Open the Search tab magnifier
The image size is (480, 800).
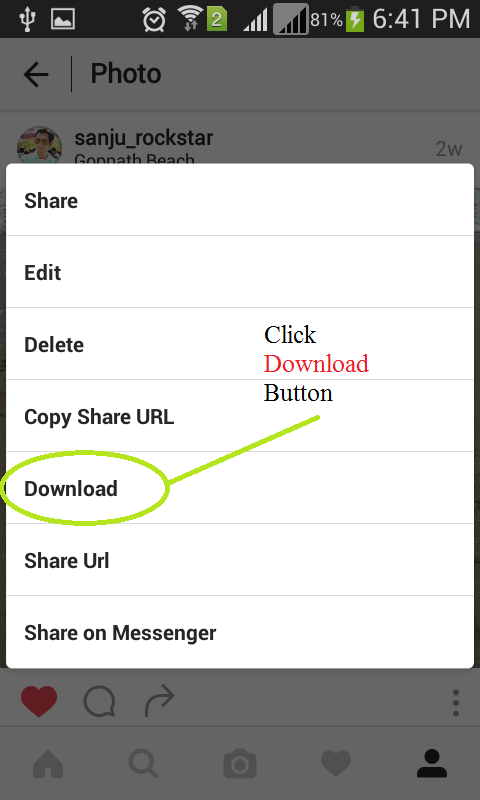143,763
